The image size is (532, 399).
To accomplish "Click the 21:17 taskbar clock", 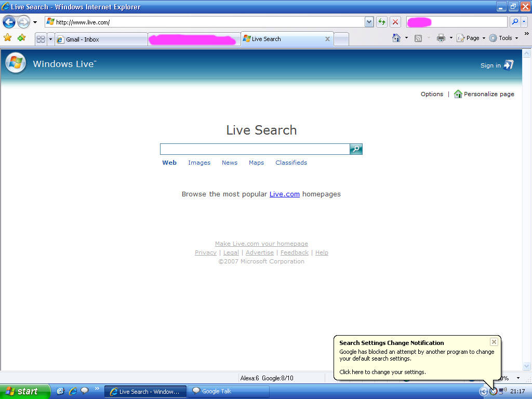I will pyautogui.click(x=517, y=391).
